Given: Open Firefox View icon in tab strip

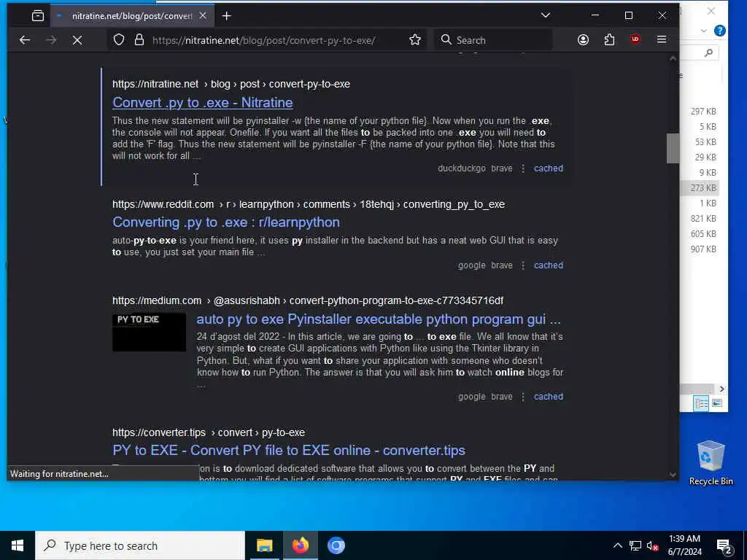Looking at the screenshot, I should coord(38,16).
